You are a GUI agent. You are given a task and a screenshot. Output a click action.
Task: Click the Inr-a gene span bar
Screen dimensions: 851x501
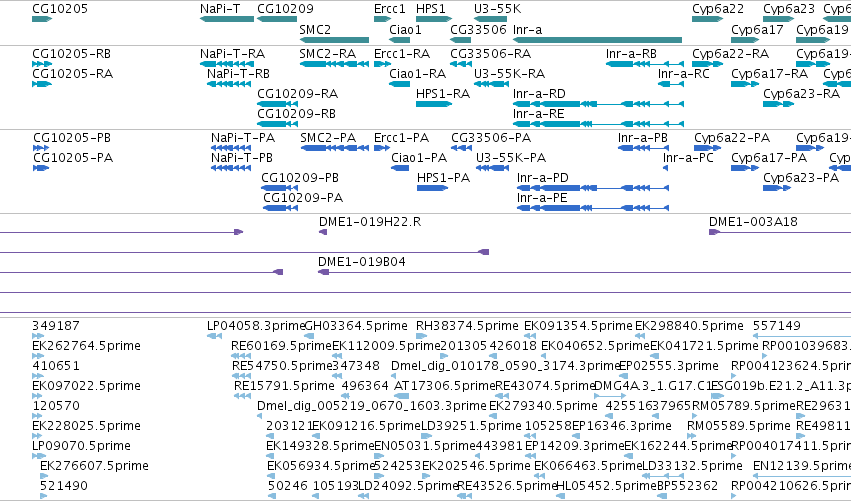click(597, 40)
